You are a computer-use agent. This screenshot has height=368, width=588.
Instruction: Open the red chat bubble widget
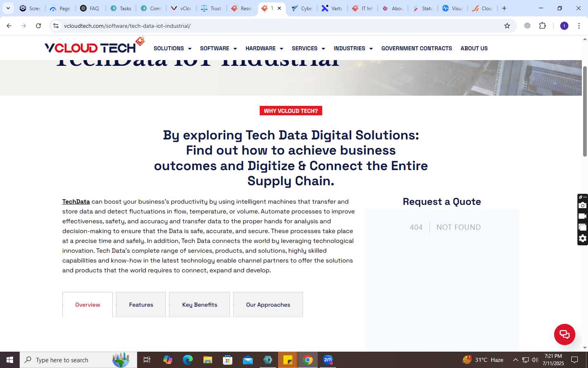[x=564, y=334]
